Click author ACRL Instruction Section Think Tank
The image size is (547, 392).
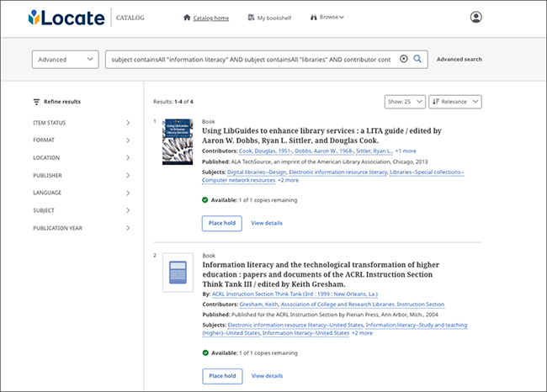coord(295,294)
